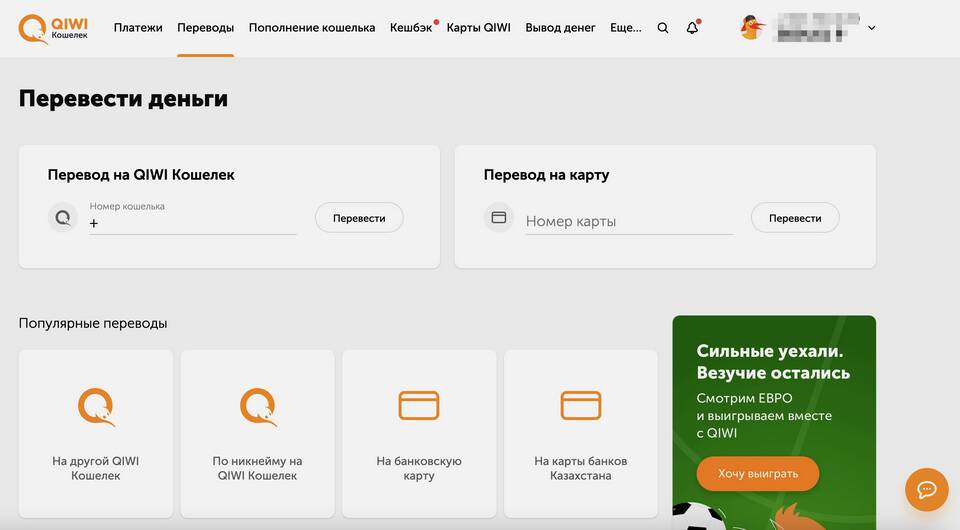Expand the account dropdown chevron
The height and width of the screenshot is (530, 960).
pos(871,28)
